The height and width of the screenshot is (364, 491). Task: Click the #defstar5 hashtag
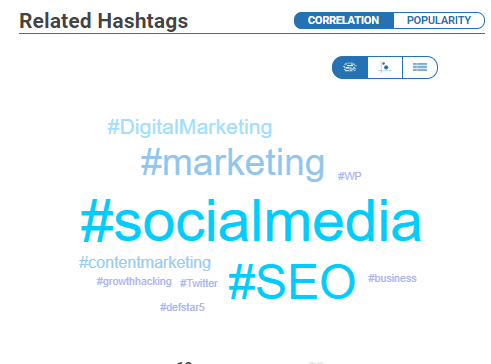pyautogui.click(x=182, y=307)
